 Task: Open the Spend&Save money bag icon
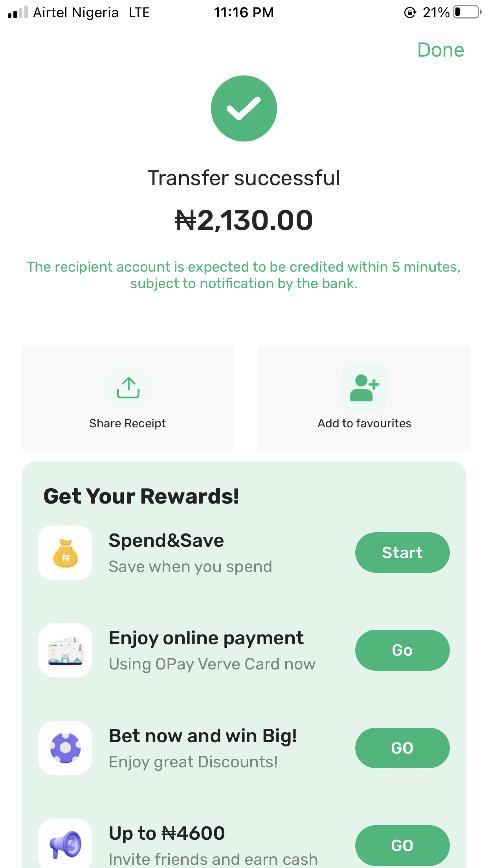[x=65, y=553]
